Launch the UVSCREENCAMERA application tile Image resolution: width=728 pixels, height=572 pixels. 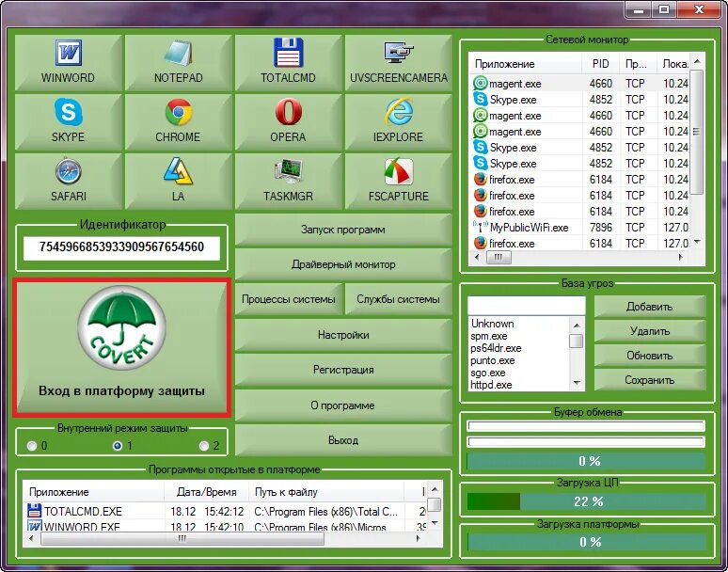399,63
